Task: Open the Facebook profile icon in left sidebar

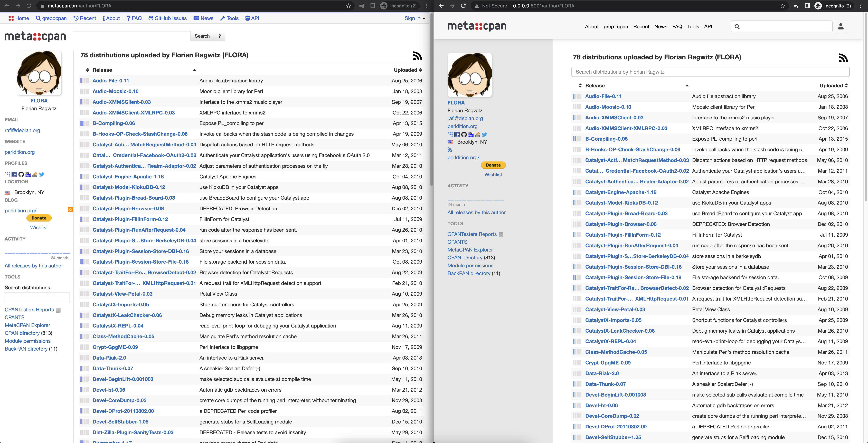Action: 14,174
